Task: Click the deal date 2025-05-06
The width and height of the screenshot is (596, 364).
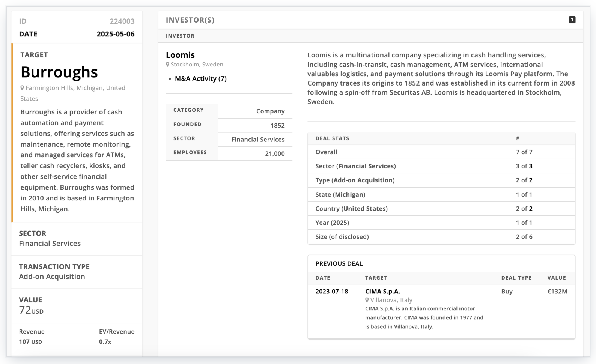Action: (116, 34)
